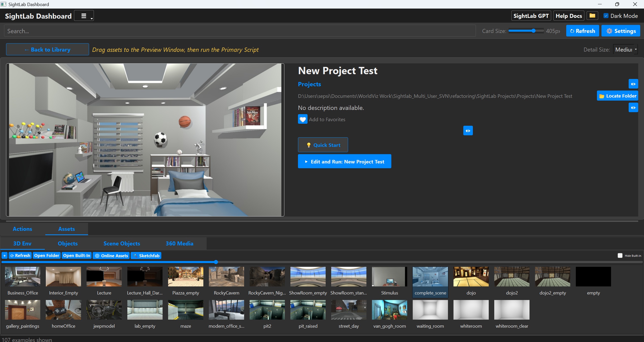Viewport: 644px width, 342px height.
Task: Click Locate Folder button
Action: pyautogui.click(x=618, y=96)
